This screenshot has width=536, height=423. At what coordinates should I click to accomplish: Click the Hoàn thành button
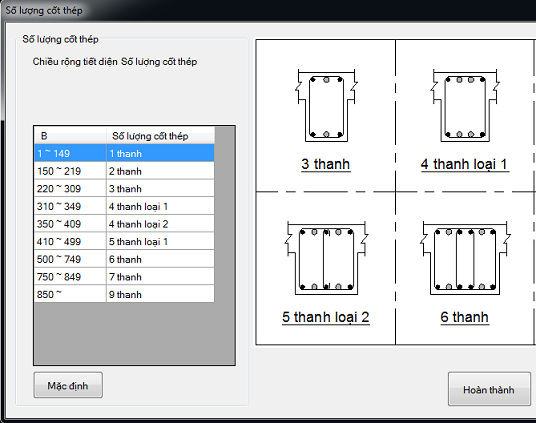[x=489, y=389]
